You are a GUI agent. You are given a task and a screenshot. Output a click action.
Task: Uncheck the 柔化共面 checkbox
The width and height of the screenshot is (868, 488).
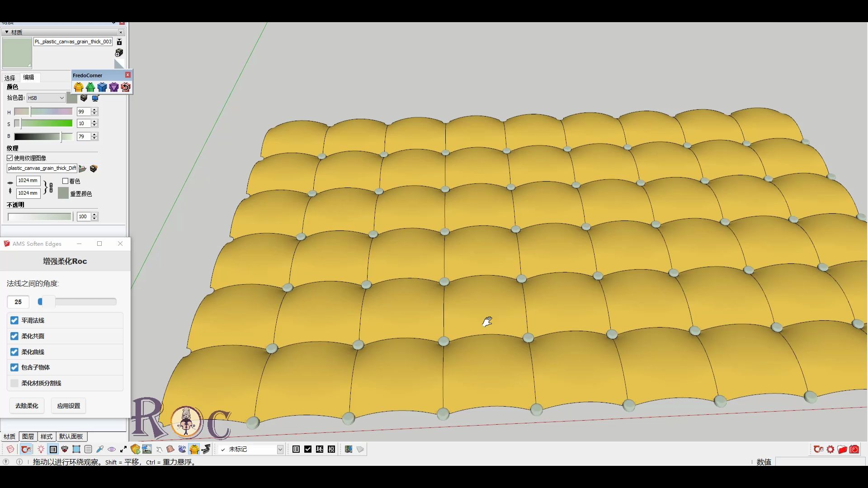tap(14, 336)
